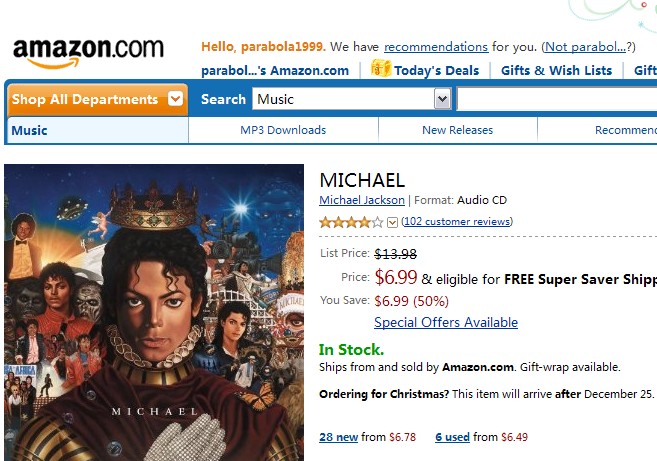The image size is (657, 461).
Task: Open the 102 customer reviews link
Action: point(457,222)
